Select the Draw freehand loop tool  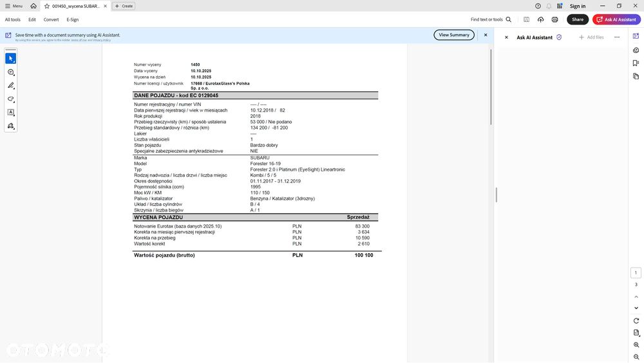(11, 99)
